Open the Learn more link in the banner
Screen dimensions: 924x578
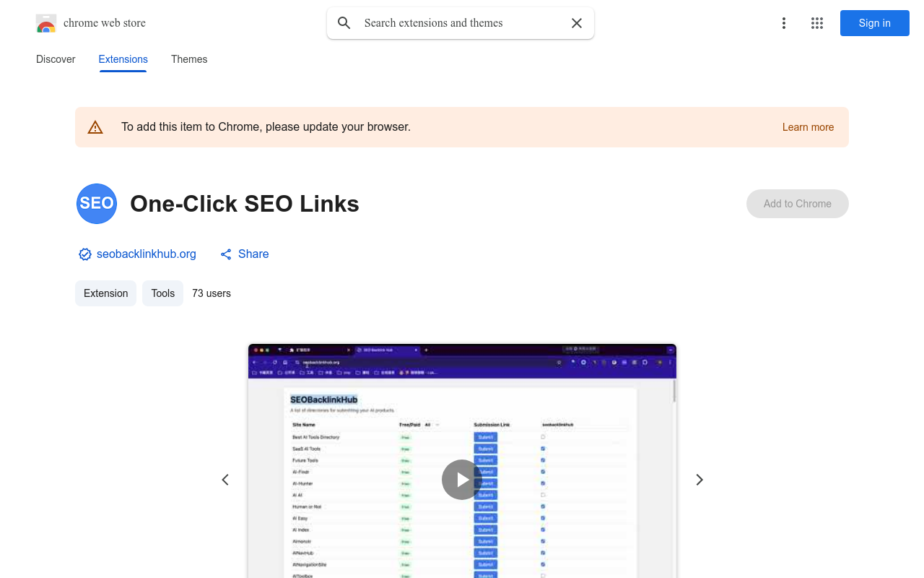[x=808, y=126]
